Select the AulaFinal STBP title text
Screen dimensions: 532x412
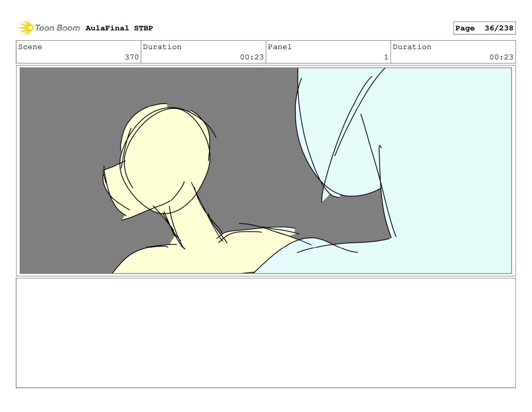[x=119, y=28]
